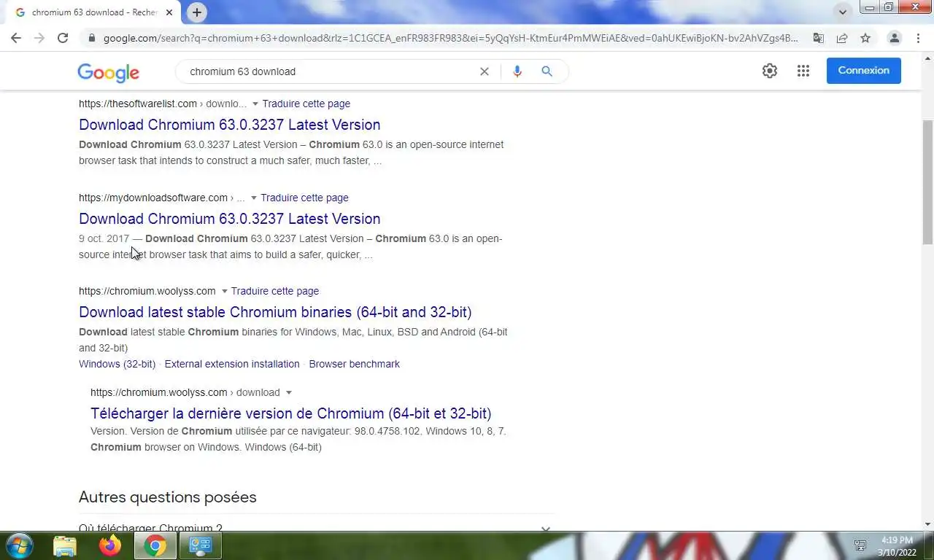Open thesoftwarelist Download Chromium 63.0.3237 result

pos(230,125)
